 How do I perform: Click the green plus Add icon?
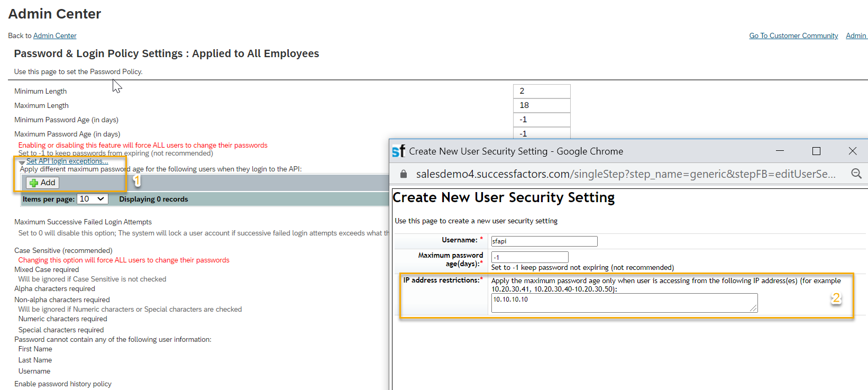coord(34,183)
